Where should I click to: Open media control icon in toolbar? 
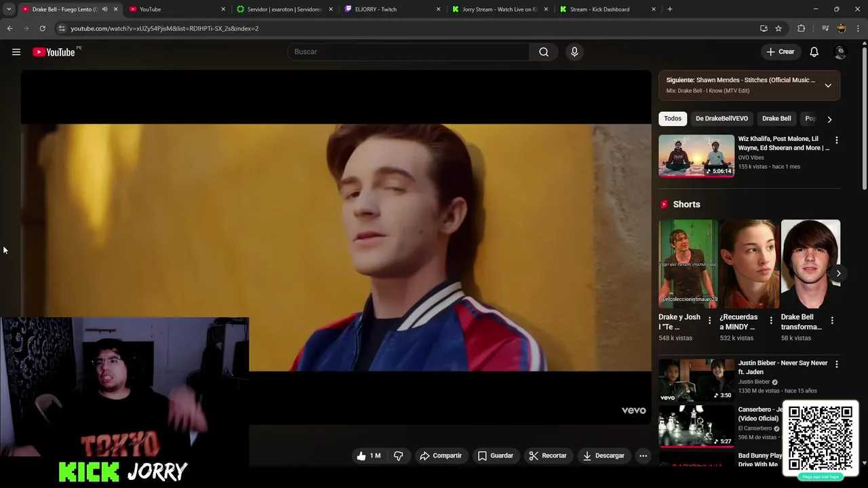click(x=825, y=28)
